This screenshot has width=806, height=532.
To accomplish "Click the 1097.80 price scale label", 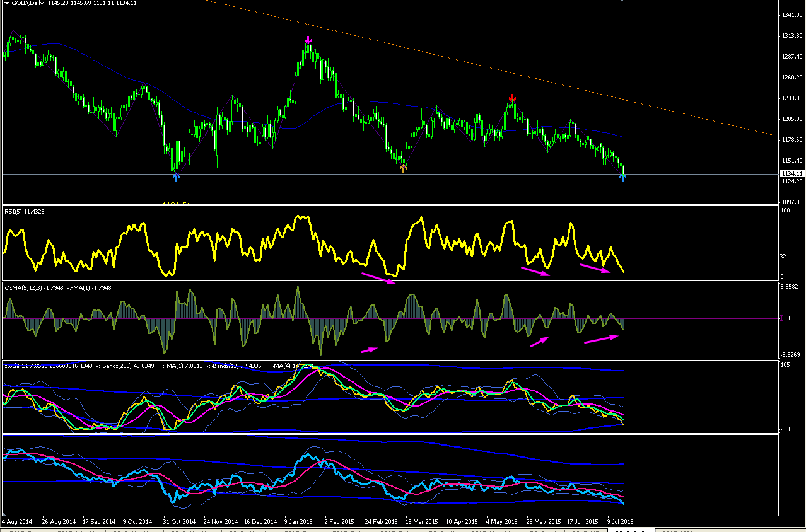I will click(x=791, y=202).
